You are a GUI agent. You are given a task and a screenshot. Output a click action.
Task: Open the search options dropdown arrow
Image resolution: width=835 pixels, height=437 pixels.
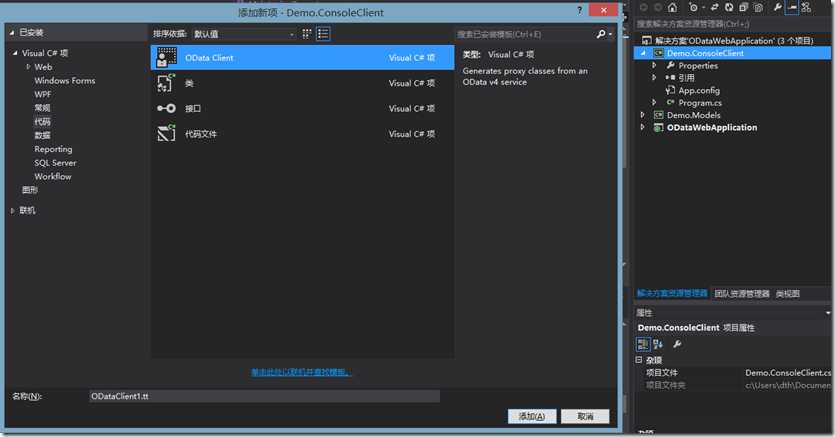[610, 34]
